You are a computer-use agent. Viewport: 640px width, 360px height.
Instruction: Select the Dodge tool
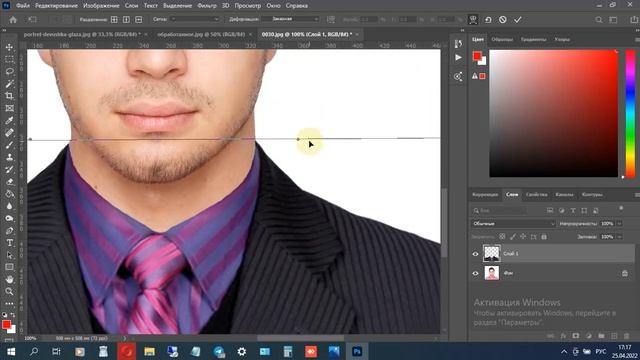[x=9, y=218]
